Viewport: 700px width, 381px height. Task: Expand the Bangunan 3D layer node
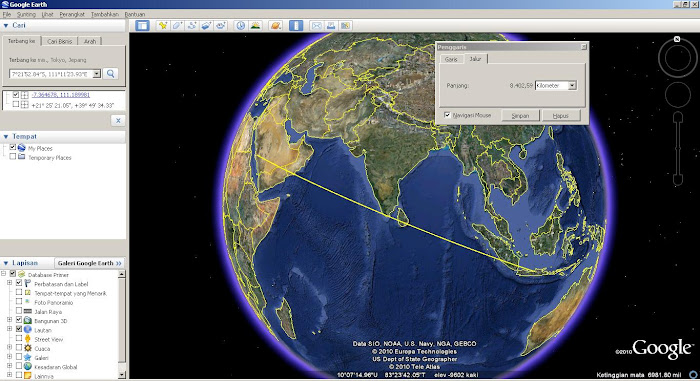[9, 320]
